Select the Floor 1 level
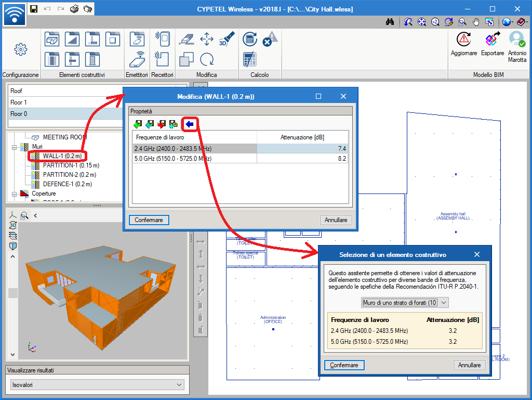 [x=65, y=102]
